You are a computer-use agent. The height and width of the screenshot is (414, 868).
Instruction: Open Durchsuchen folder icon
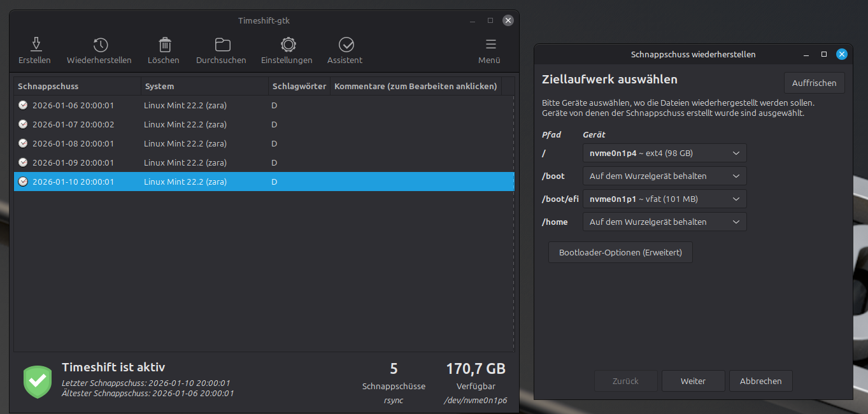pyautogui.click(x=222, y=45)
